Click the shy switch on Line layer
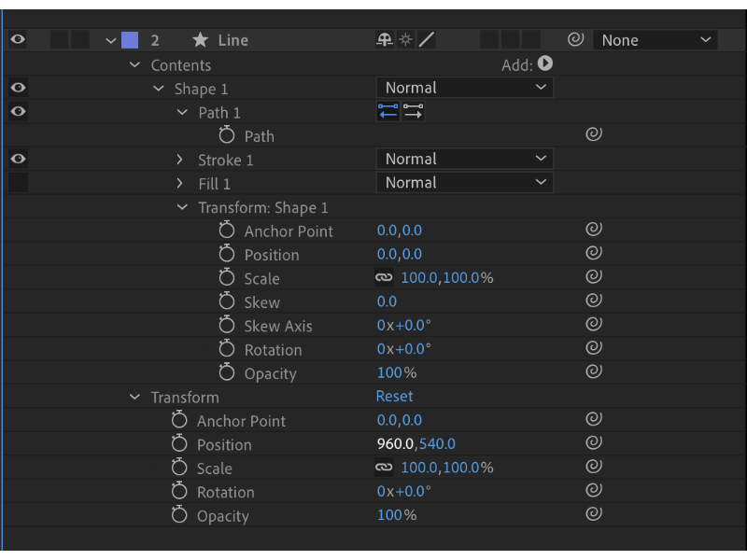 [385, 39]
